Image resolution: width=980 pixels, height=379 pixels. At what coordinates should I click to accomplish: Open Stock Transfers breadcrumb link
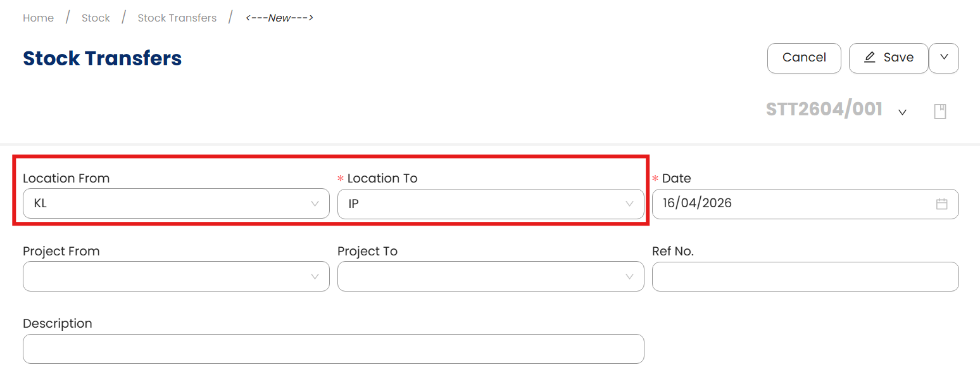(x=177, y=18)
